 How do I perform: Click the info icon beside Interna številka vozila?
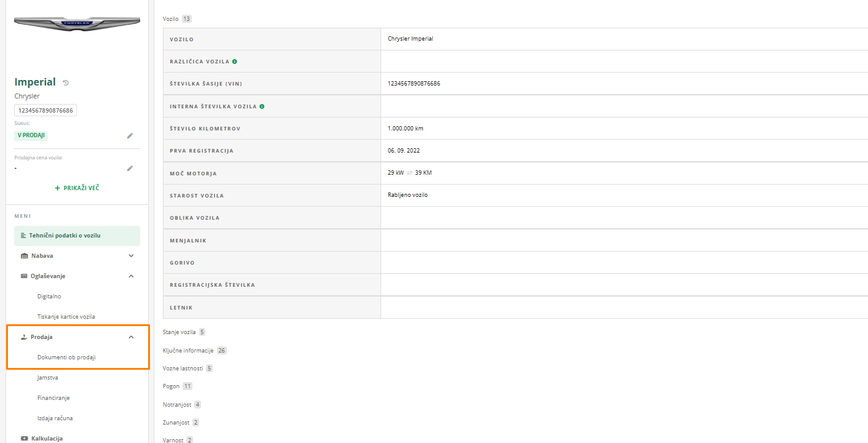click(x=262, y=106)
